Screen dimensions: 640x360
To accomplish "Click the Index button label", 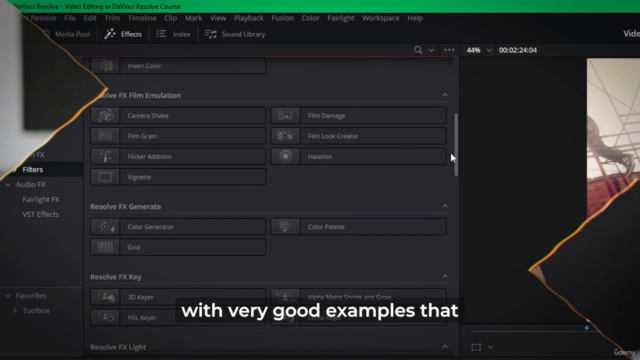I will click(x=182, y=34).
